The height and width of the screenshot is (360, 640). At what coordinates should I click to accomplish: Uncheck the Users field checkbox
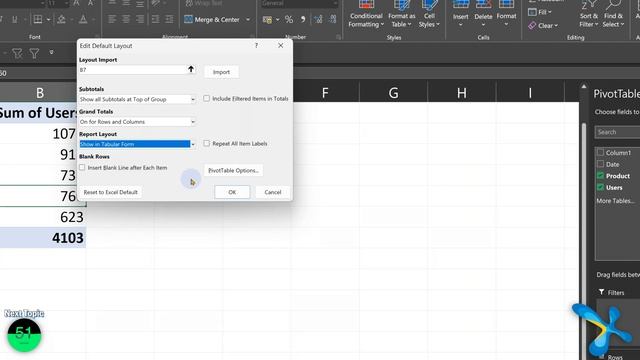(600, 187)
